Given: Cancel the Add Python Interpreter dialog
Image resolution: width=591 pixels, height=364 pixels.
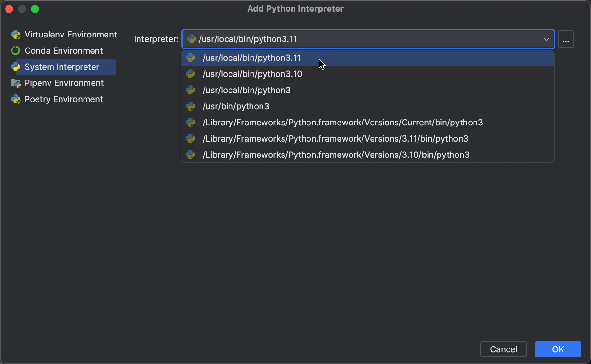Looking at the screenshot, I should [503, 349].
